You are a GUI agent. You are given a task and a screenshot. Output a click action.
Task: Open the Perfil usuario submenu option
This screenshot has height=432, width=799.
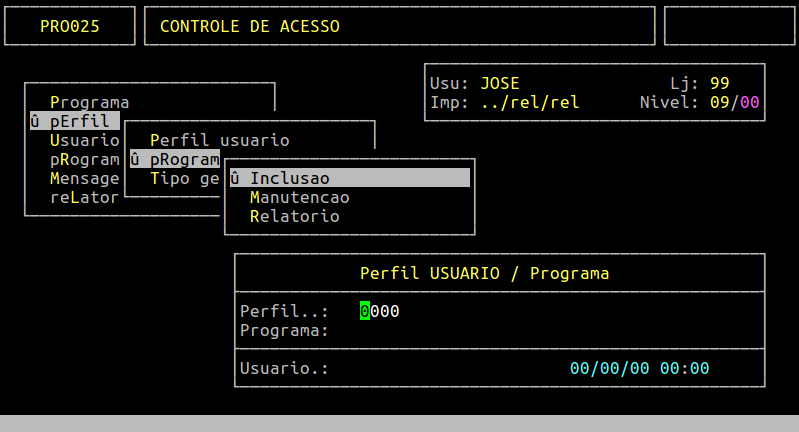[x=219, y=140]
